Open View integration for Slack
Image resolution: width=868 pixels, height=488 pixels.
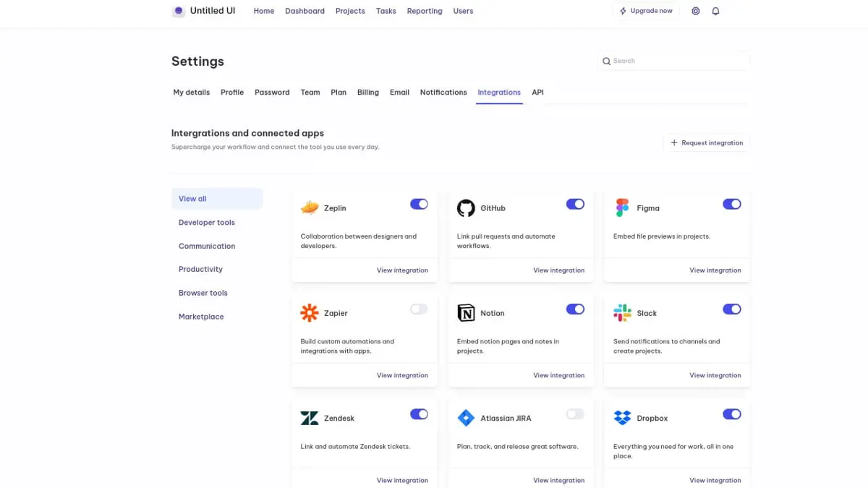coord(715,374)
